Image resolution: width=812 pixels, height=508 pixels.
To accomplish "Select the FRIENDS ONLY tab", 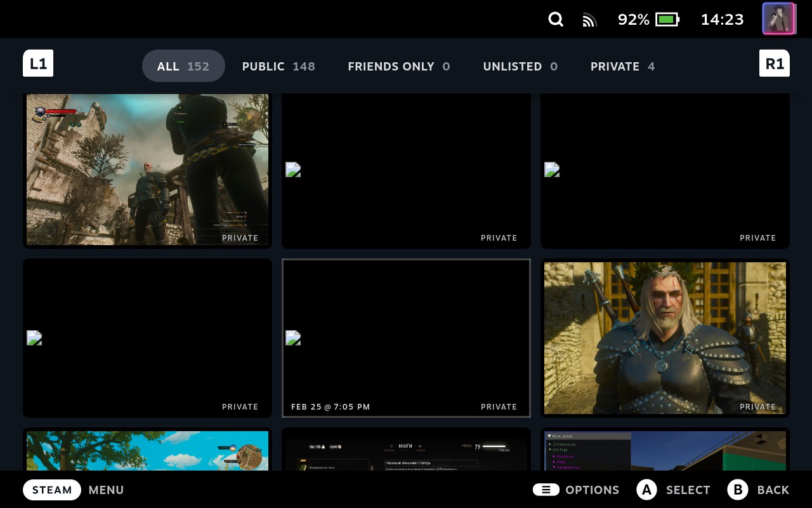I will click(399, 66).
